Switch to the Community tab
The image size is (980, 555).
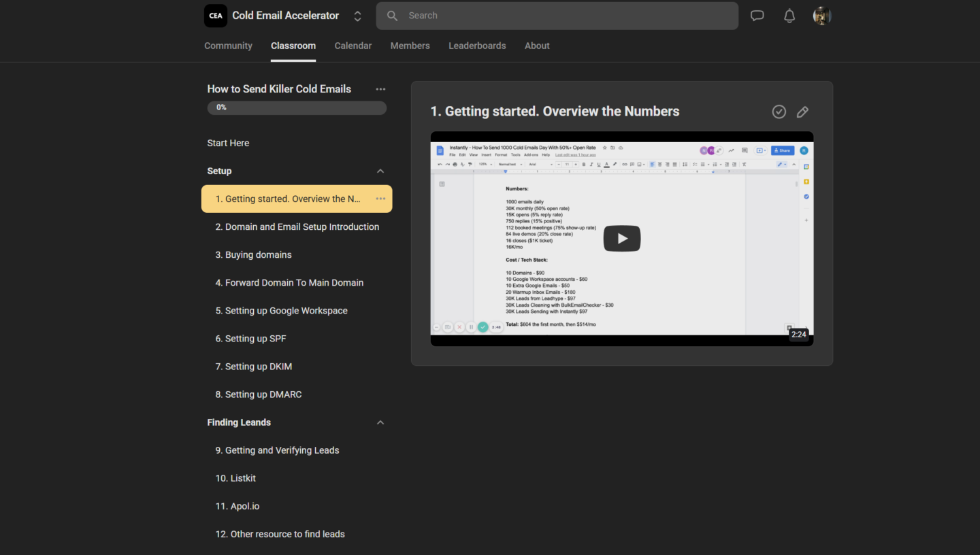pyautogui.click(x=228, y=46)
